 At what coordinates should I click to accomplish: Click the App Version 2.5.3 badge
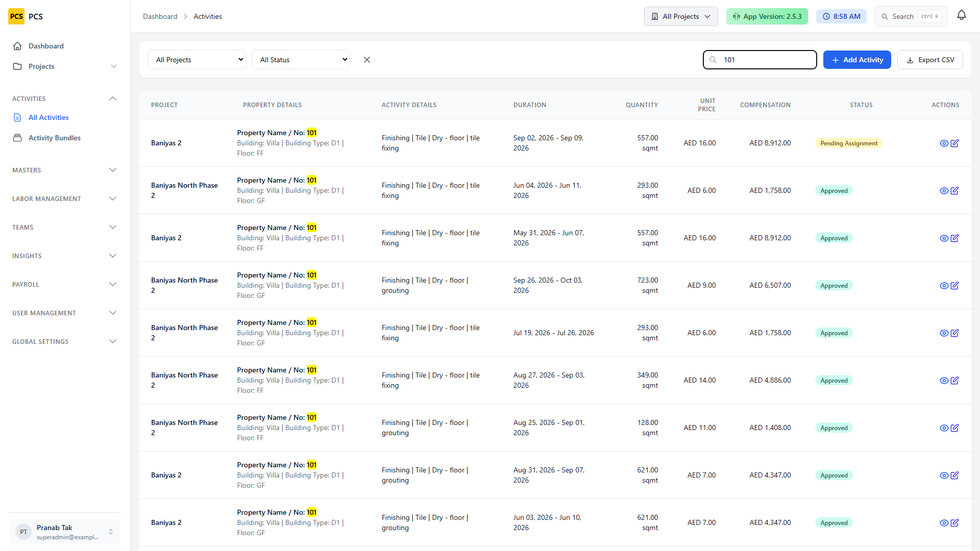tap(767, 16)
